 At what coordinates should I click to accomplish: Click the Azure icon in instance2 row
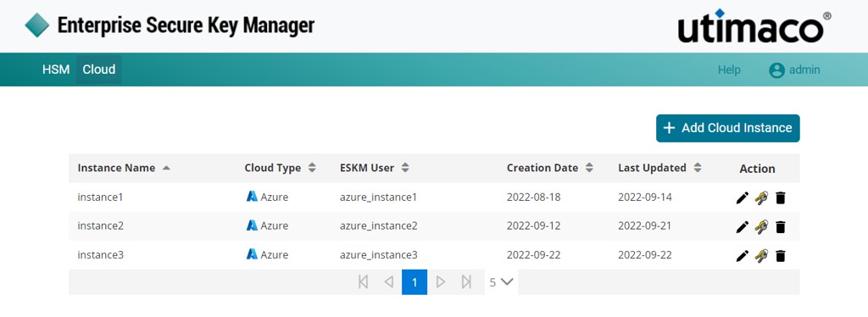252,225
